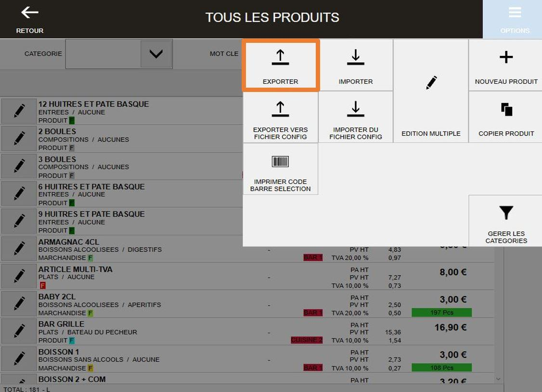The height and width of the screenshot is (392, 542).
Task: Click the 108 Pcs stock indicator
Action: pyautogui.click(x=441, y=367)
